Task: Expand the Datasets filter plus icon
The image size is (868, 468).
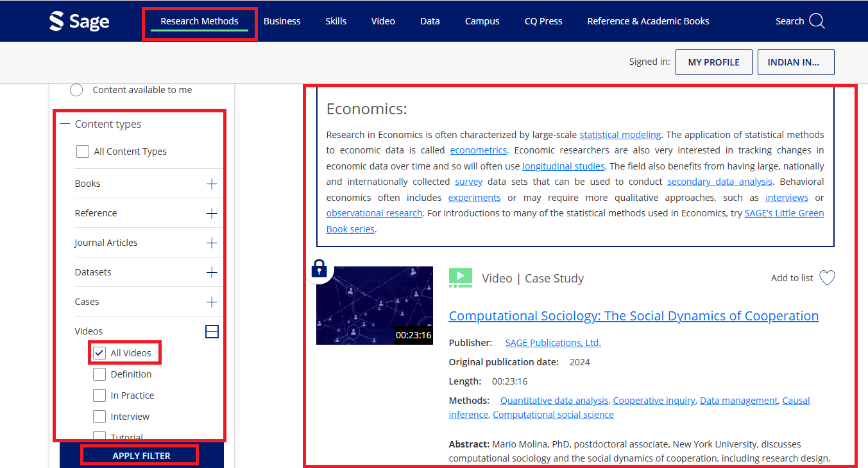Action: [212, 273]
